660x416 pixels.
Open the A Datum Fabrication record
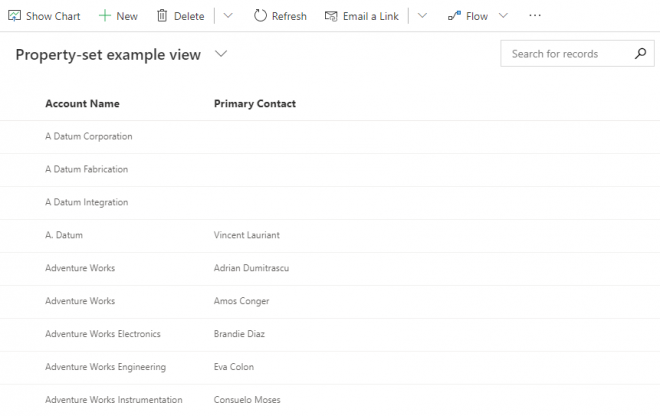(86, 169)
